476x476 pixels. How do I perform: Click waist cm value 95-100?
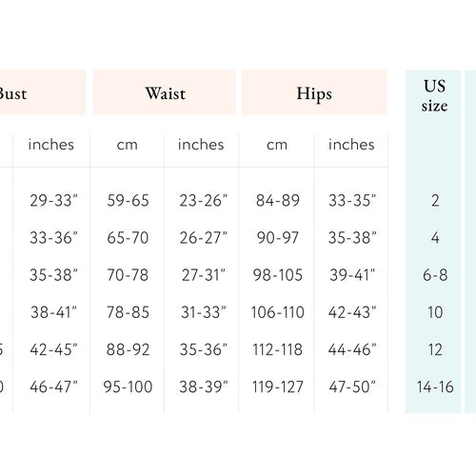(128, 387)
